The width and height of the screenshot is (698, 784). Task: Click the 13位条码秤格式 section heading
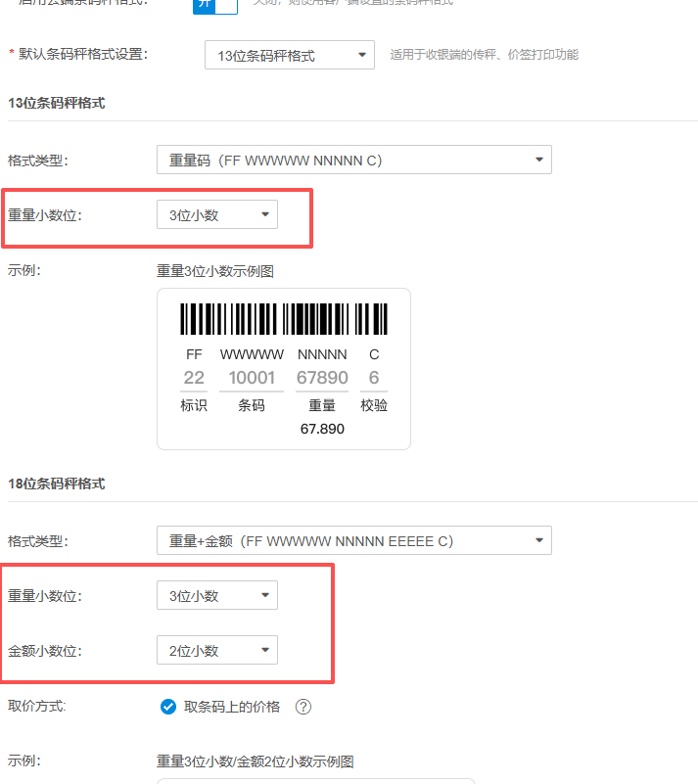point(57,103)
